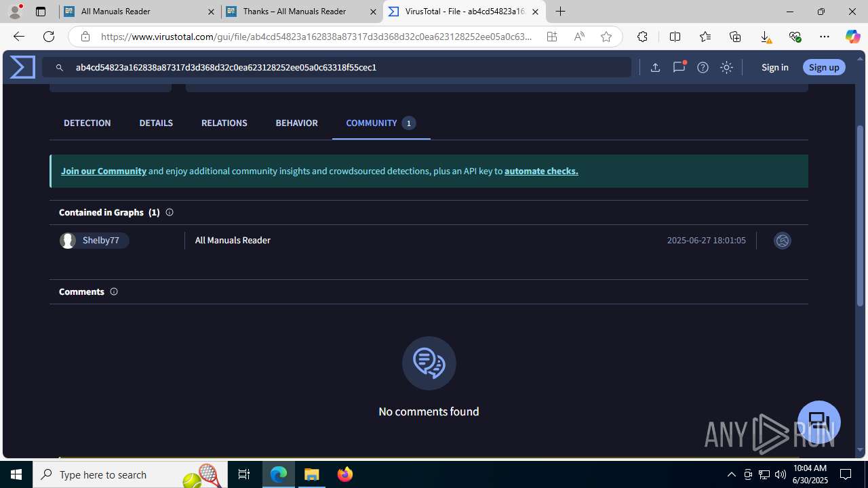Viewport: 868px width, 488px height.
Task: Open the Copilot icon
Action: pos(852,37)
